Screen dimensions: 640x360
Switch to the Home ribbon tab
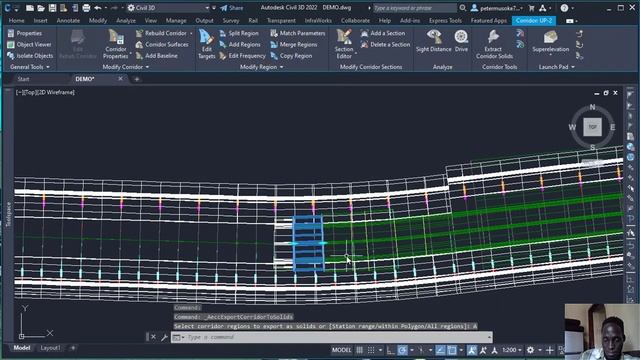[16, 20]
